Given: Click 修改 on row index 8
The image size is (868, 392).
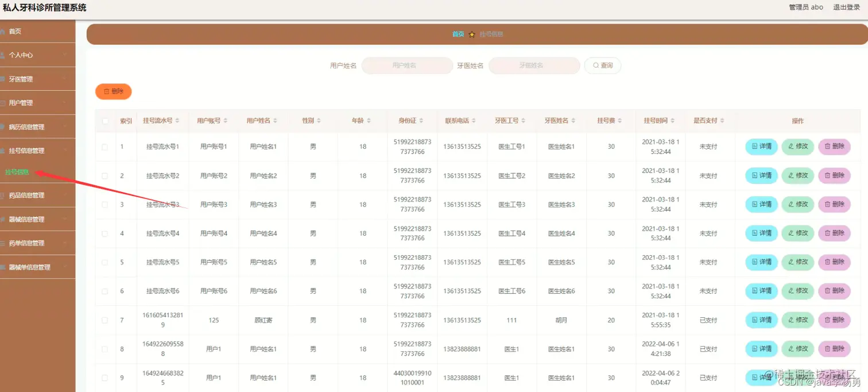Looking at the screenshot, I should click(798, 349).
